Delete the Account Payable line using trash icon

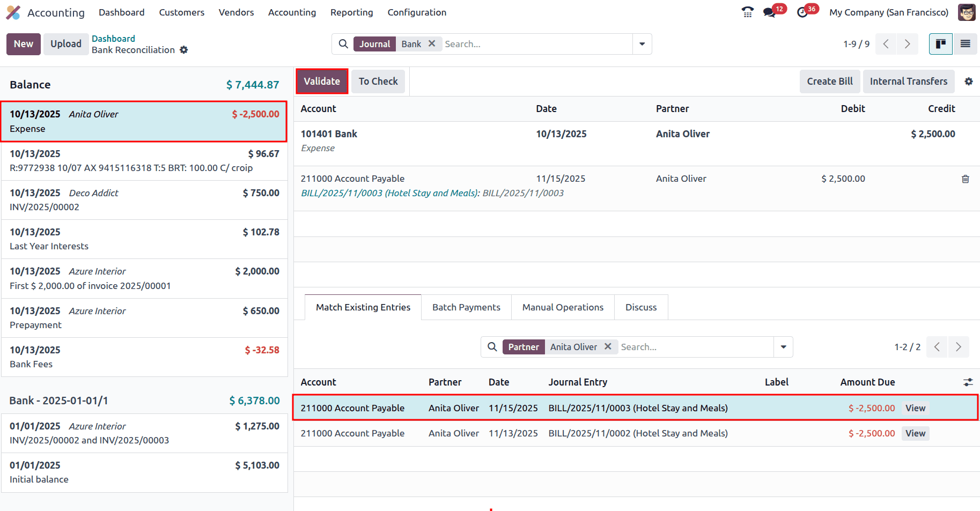(x=965, y=179)
